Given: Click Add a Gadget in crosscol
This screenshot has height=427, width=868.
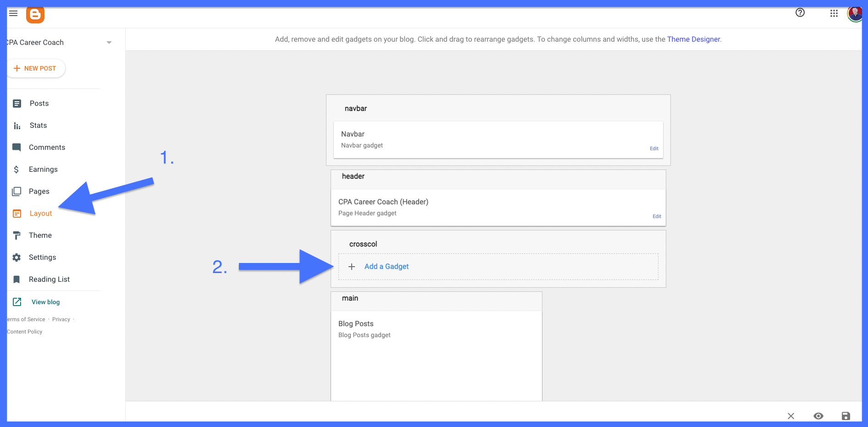Looking at the screenshot, I should point(386,266).
